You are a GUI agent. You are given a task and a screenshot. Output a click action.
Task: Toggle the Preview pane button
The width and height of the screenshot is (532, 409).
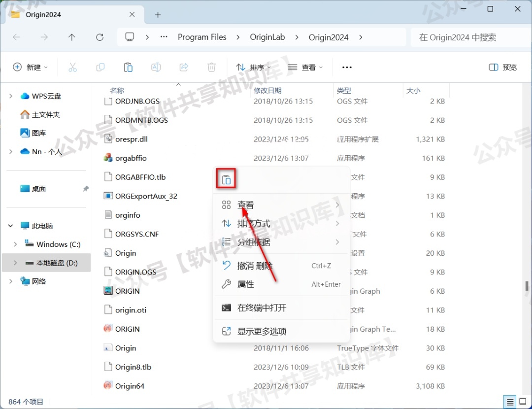502,67
